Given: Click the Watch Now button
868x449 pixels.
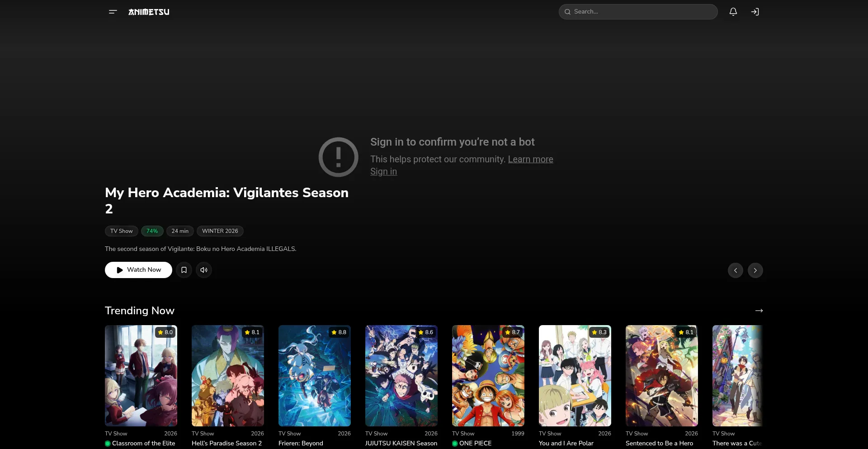Looking at the screenshot, I should [x=138, y=270].
